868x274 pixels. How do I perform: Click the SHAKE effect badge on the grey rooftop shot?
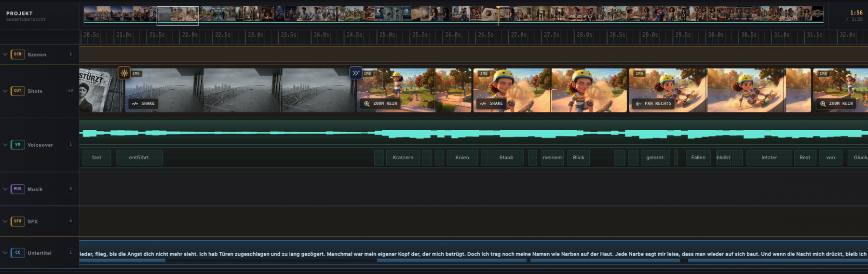point(143,104)
